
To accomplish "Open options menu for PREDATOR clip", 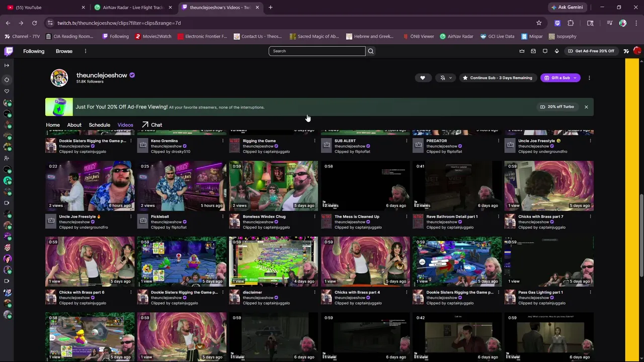I will pos(499,141).
